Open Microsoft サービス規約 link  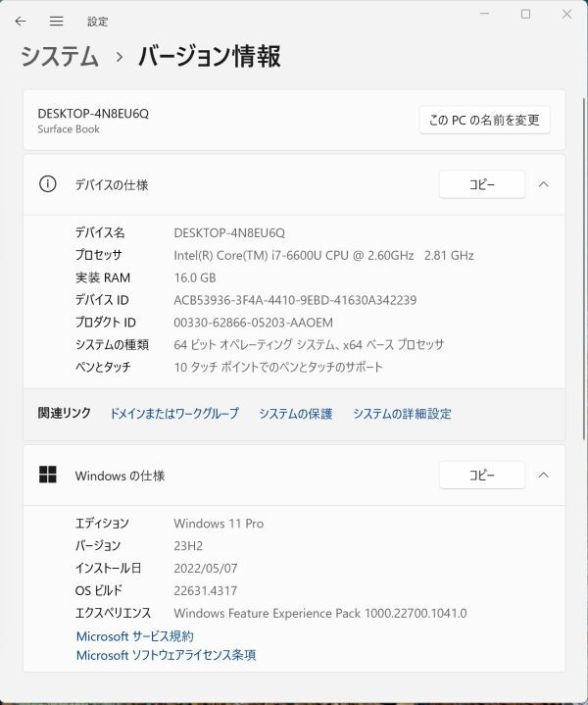135,636
